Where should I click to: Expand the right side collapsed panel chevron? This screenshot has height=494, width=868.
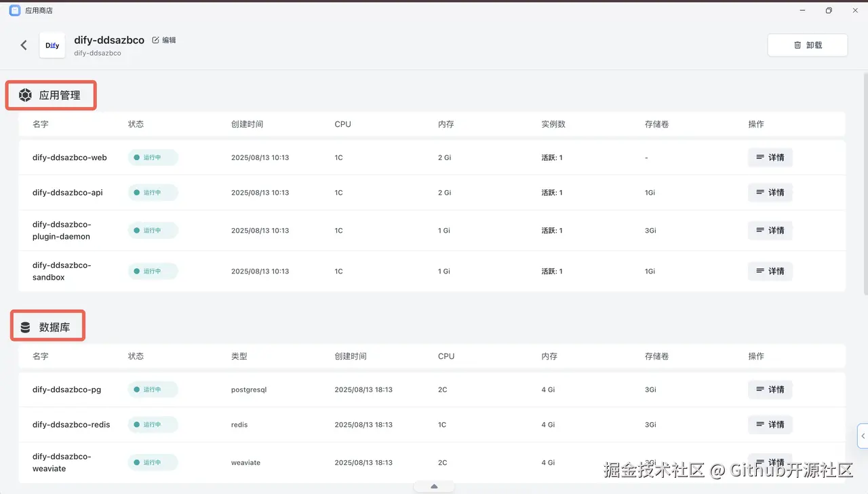[863, 436]
